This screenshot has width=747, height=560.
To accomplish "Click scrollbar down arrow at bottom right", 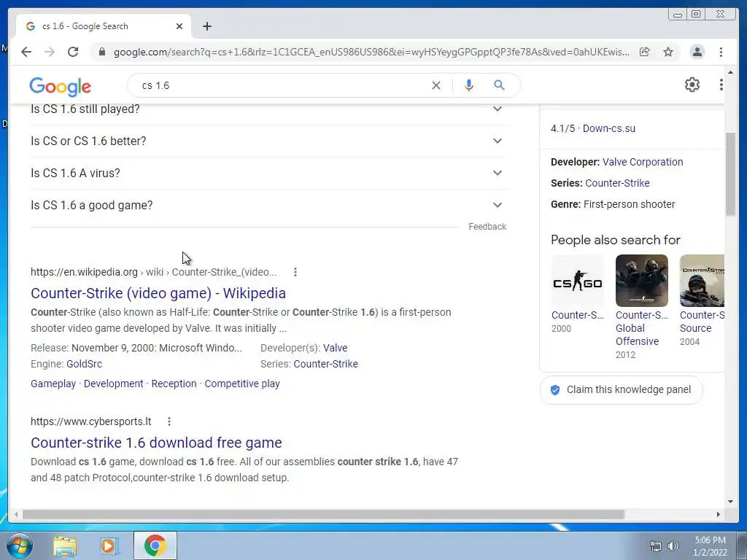I will (x=730, y=502).
